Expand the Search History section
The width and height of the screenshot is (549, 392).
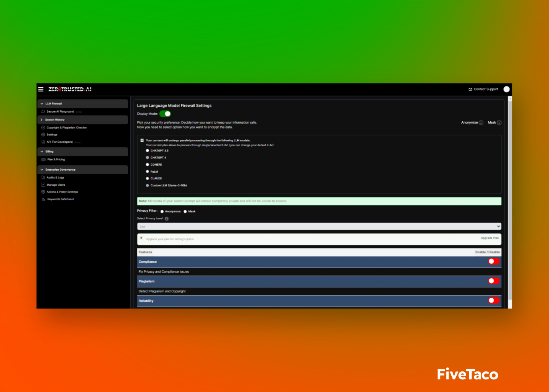[x=83, y=120]
